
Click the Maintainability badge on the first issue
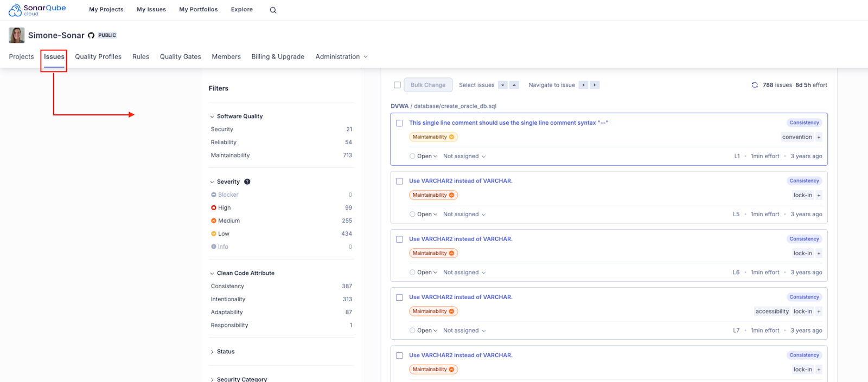click(433, 137)
